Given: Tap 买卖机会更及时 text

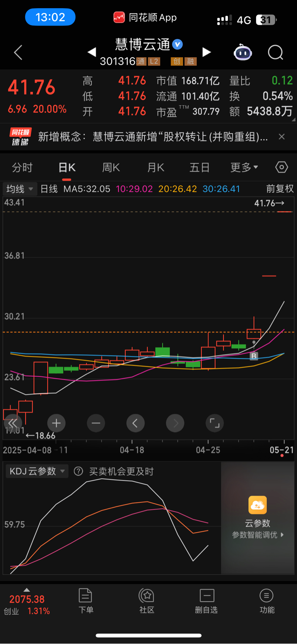Looking at the screenshot, I should (121, 471).
